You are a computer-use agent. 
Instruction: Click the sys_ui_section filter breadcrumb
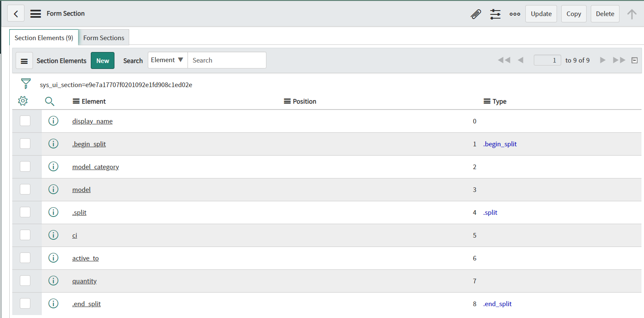pyautogui.click(x=116, y=85)
